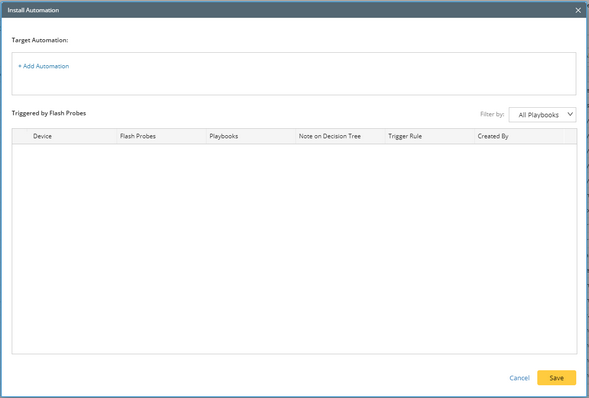Click the blank header cell after Created By
This screenshot has height=398, width=589.
(569, 136)
